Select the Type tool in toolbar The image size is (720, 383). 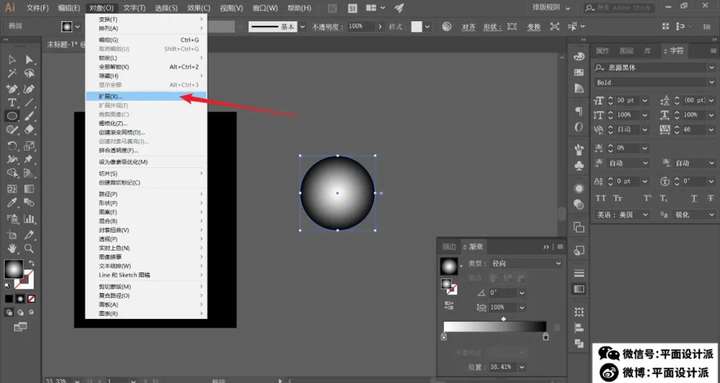click(12, 102)
